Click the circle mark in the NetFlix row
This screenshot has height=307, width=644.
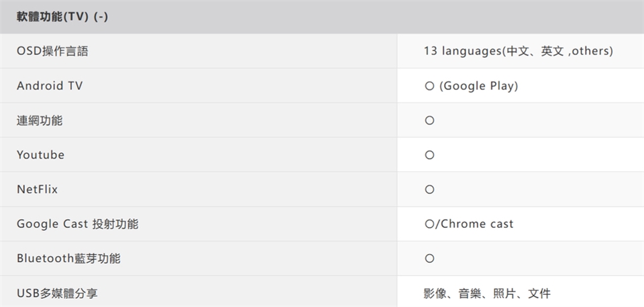429,189
